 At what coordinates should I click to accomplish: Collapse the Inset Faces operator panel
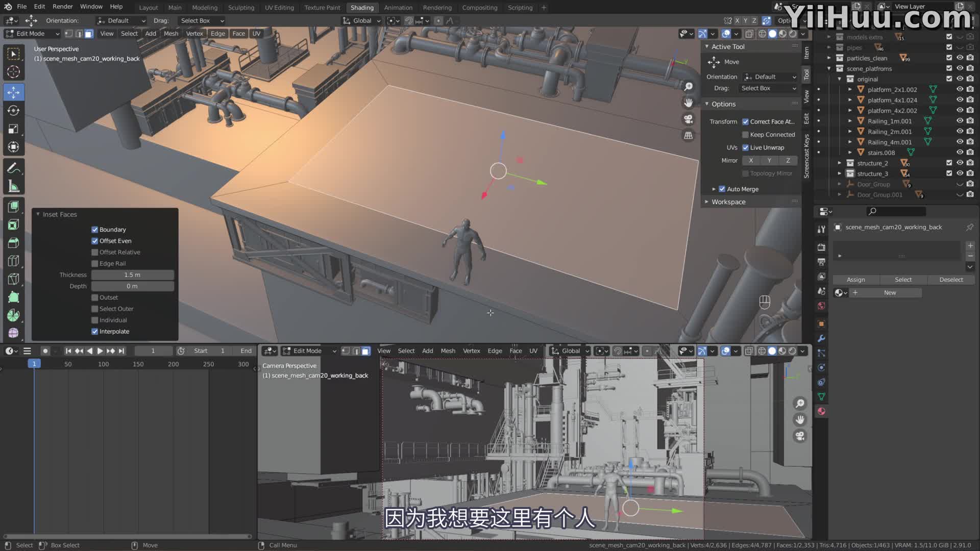click(x=38, y=214)
